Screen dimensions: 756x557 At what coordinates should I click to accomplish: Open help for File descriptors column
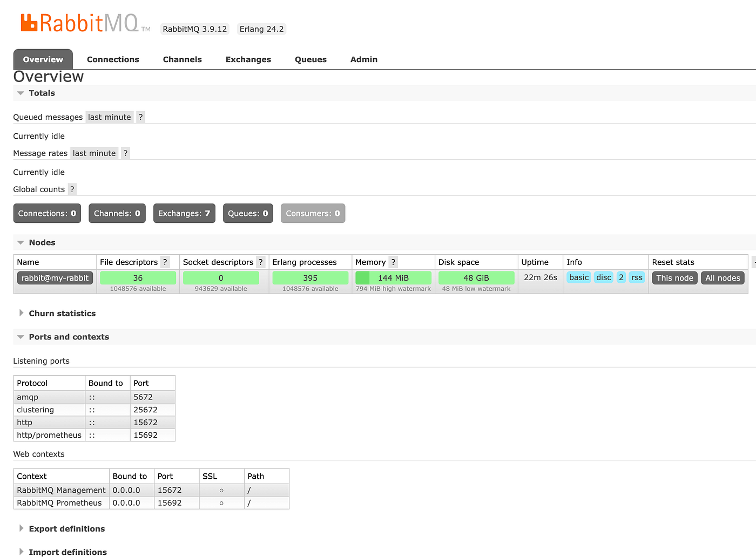165,262
